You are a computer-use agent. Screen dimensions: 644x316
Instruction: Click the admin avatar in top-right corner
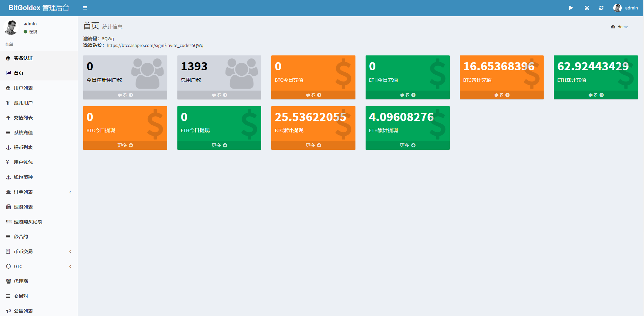tap(617, 8)
